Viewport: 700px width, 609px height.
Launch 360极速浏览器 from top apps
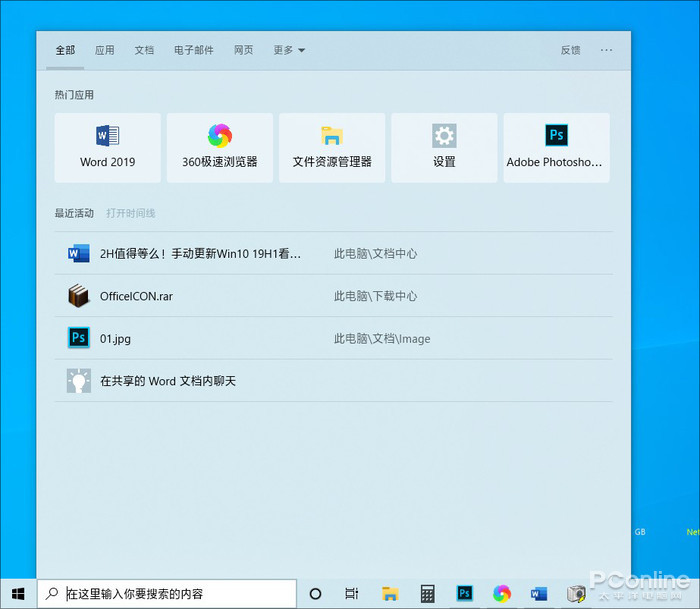[x=220, y=148]
